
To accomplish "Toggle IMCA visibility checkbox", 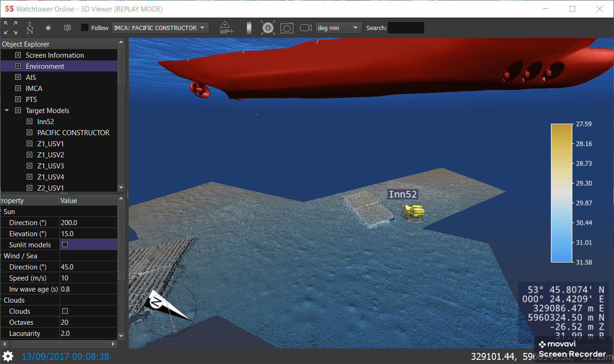I will (x=18, y=88).
